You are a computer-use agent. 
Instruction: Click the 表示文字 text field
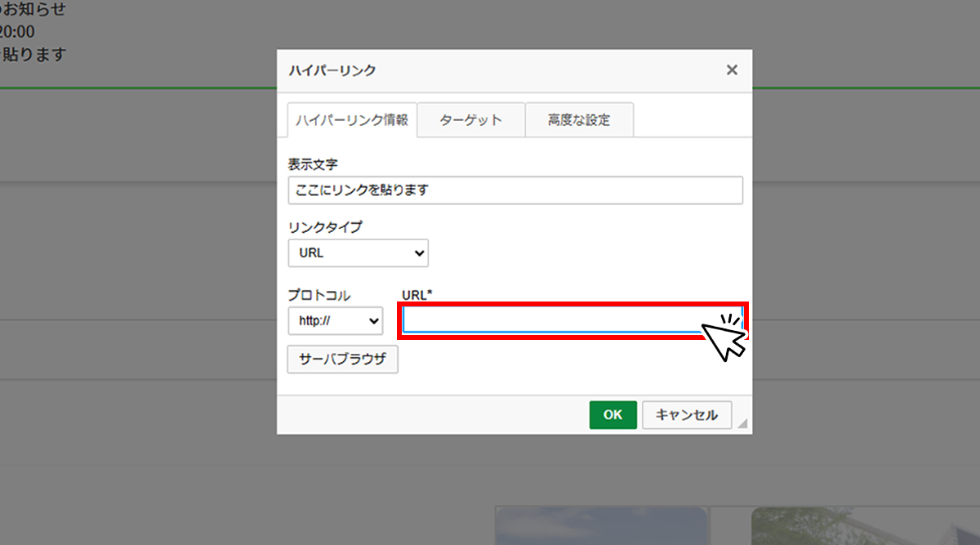pos(515,190)
